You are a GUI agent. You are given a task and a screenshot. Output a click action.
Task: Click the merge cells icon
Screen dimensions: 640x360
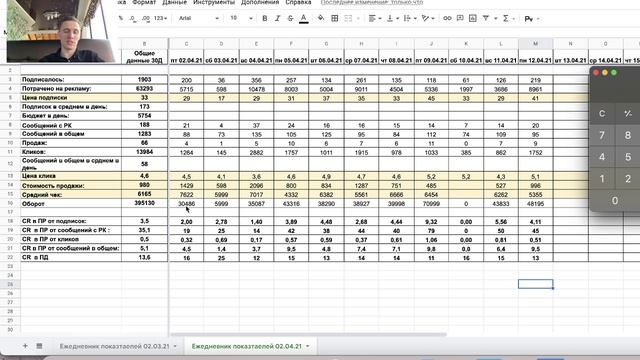pyautogui.click(x=348, y=18)
